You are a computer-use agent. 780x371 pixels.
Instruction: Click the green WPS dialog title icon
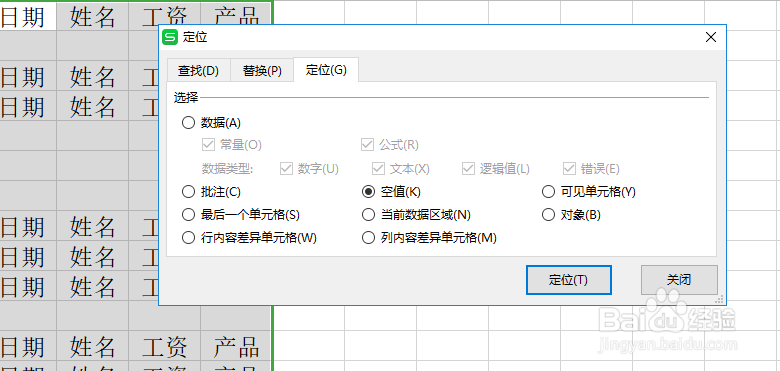pyautogui.click(x=171, y=37)
